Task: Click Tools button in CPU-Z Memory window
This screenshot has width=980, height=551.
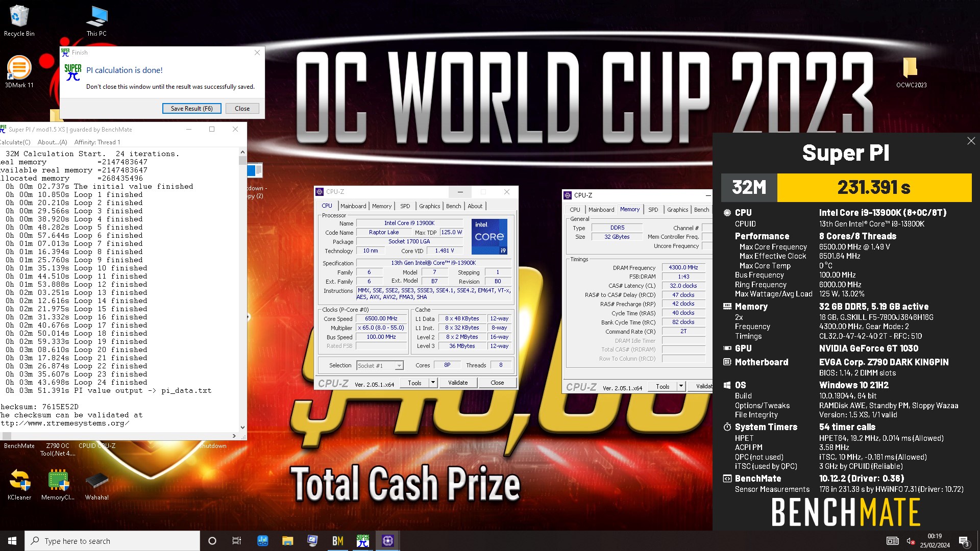Action: pyautogui.click(x=663, y=387)
